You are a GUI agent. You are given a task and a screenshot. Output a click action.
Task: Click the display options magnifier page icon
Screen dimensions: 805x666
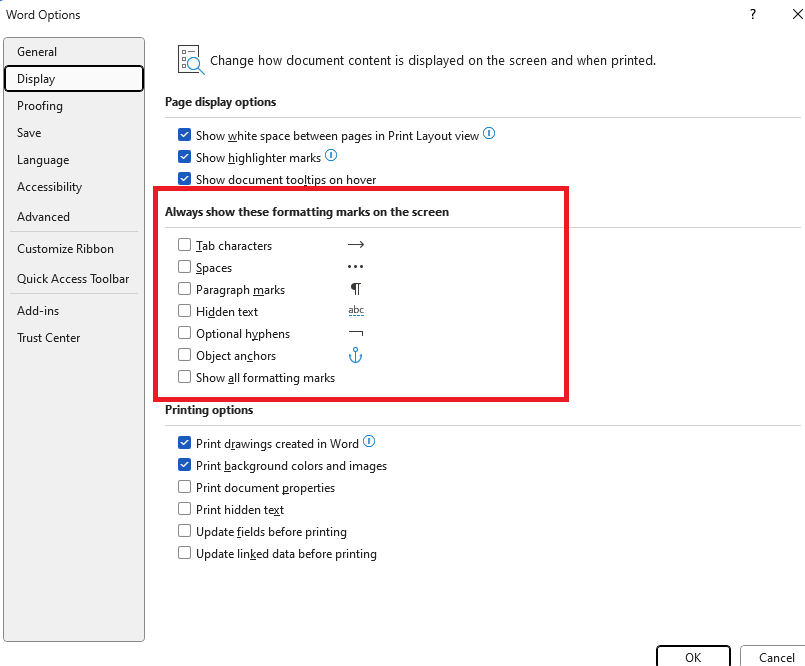pyautogui.click(x=191, y=60)
